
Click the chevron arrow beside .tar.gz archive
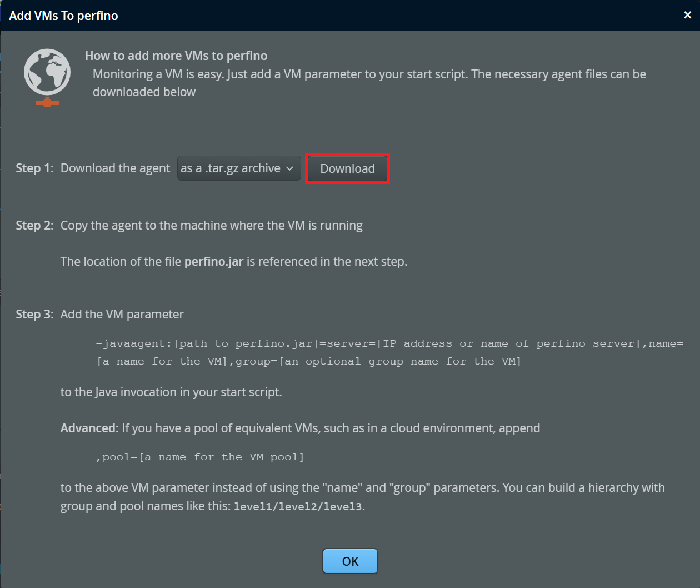(x=289, y=168)
